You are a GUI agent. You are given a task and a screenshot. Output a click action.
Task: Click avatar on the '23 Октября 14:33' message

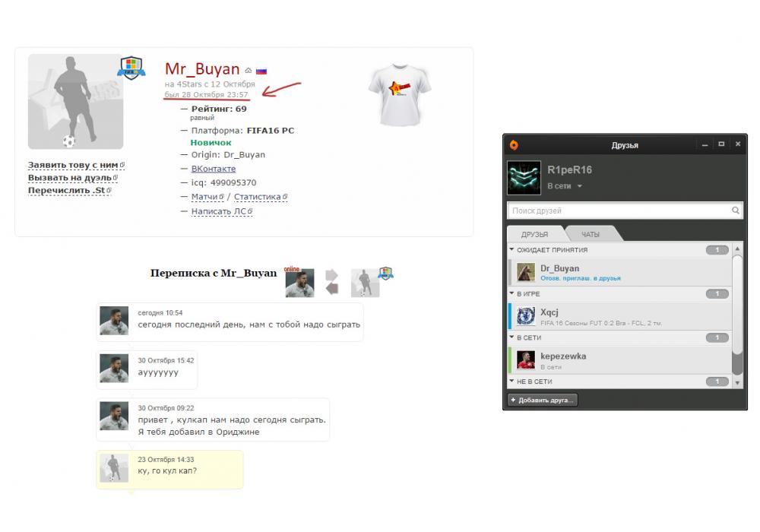pyautogui.click(x=114, y=467)
